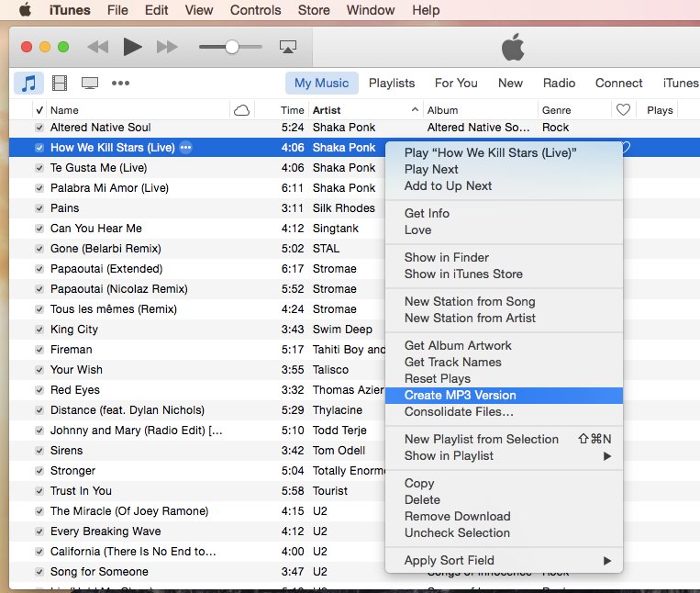
Task: Open the Apple menu
Action: (25, 9)
